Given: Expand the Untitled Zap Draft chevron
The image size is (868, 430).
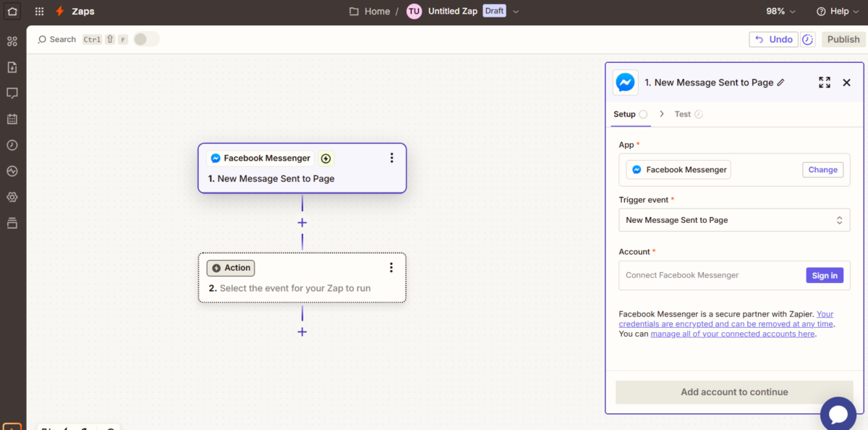Looking at the screenshot, I should pyautogui.click(x=516, y=12).
